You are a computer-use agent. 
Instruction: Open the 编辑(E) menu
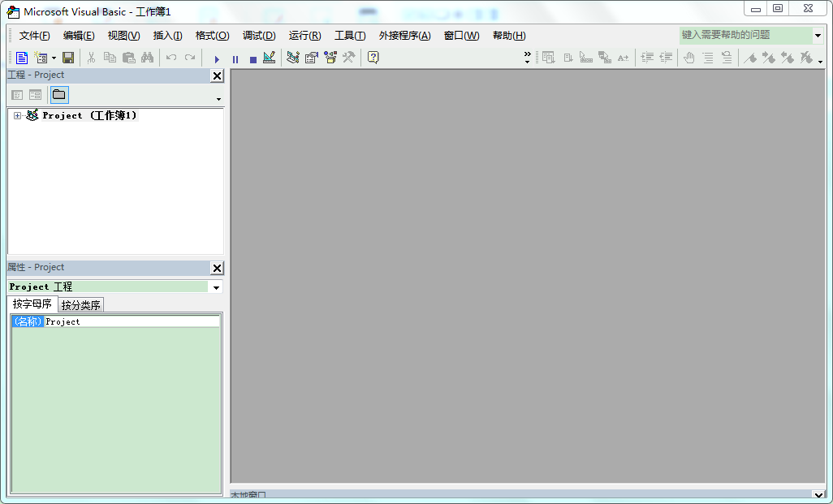coord(79,36)
